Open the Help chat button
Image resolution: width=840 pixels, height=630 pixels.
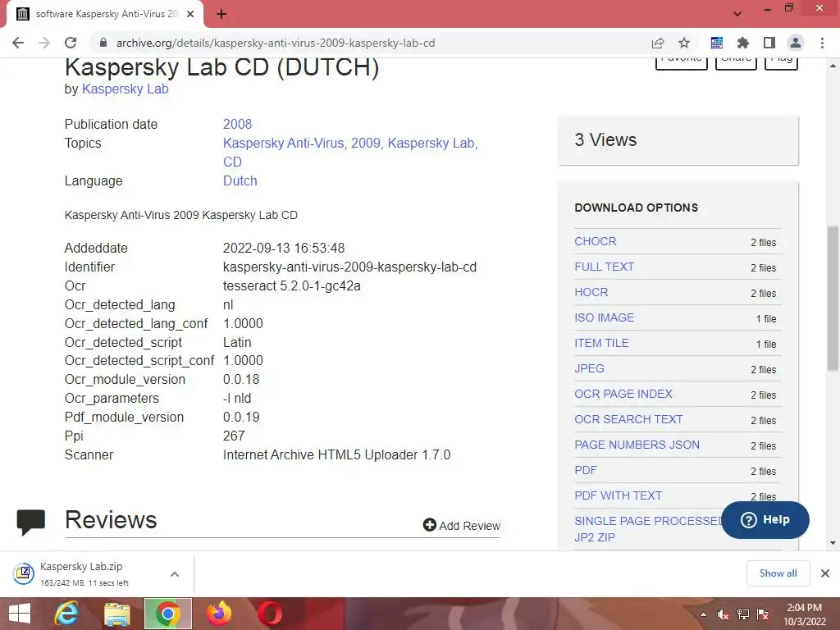click(765, 519)
